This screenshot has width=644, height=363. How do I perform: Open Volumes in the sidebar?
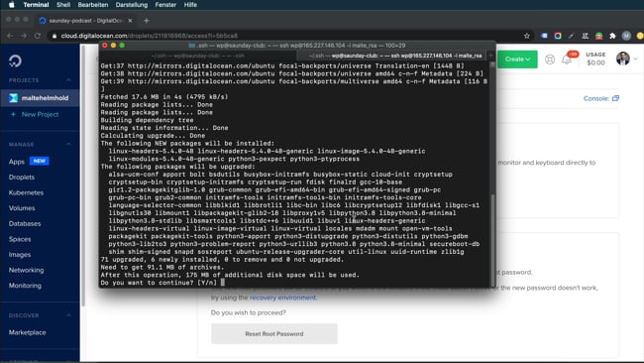point(22,208)
